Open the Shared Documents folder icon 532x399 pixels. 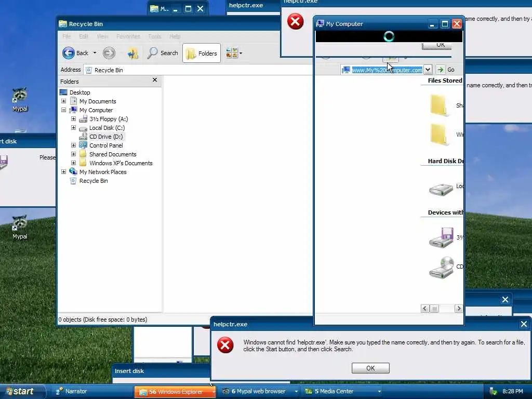point(438,105)
